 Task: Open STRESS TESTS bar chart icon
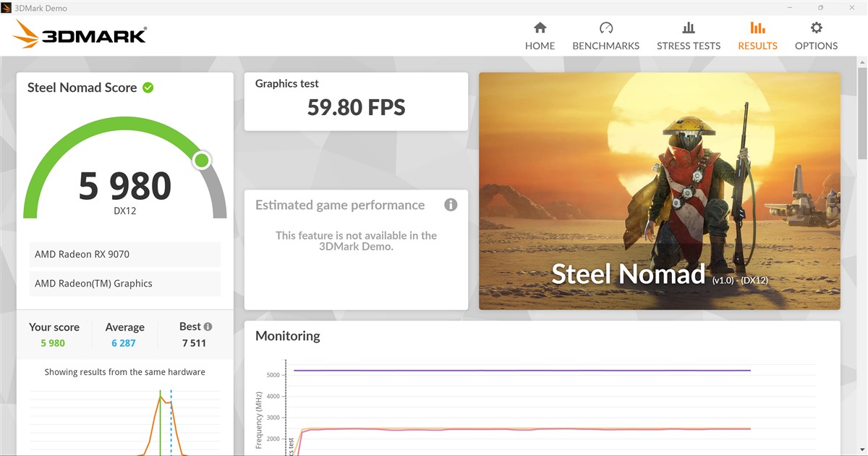point(688,28)
